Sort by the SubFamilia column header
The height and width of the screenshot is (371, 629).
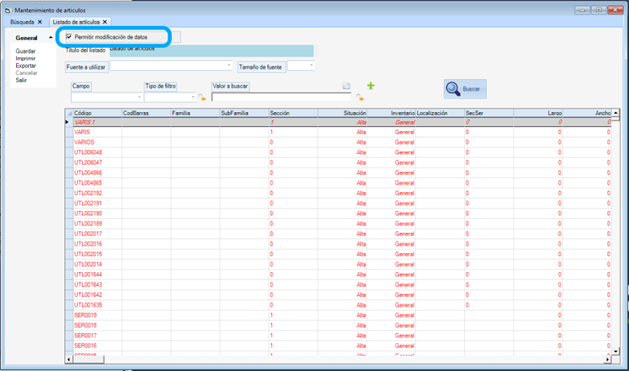point(244,113)
